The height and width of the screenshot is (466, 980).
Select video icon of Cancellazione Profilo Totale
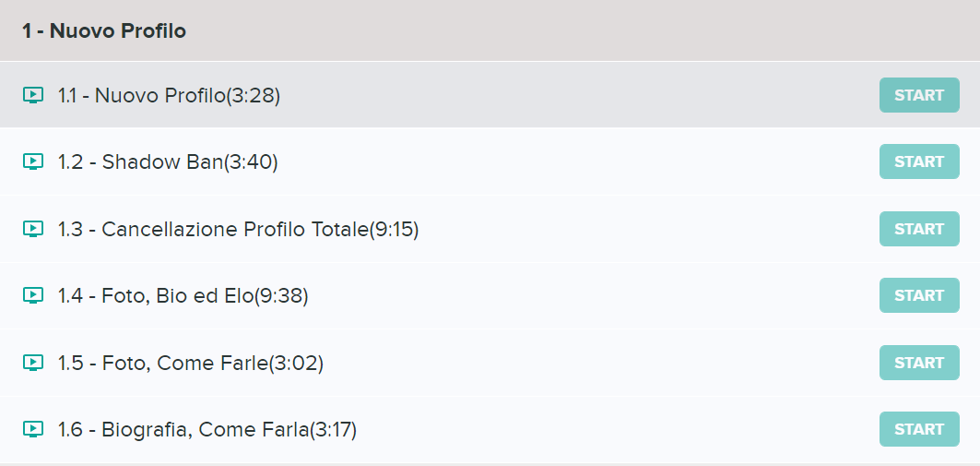(33, 229)
